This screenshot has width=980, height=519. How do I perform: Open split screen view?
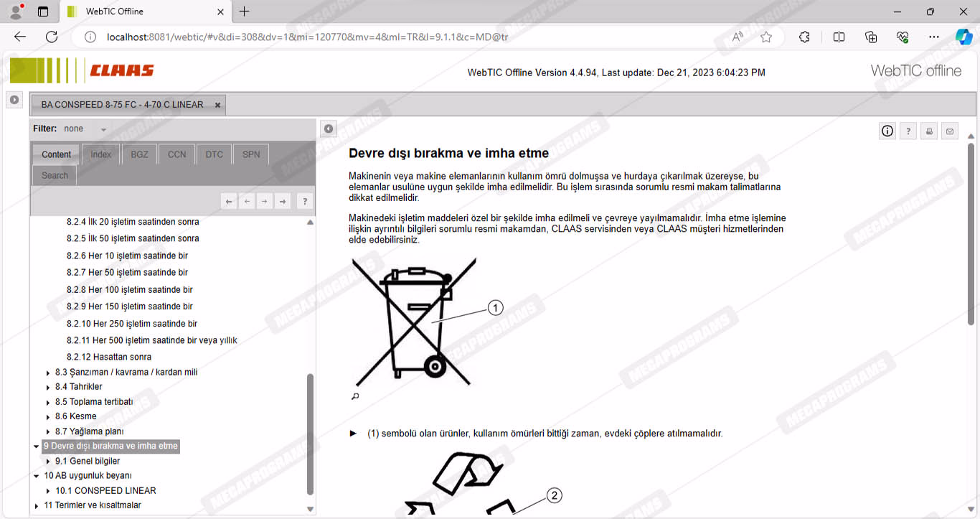click(x=839, y=37)
